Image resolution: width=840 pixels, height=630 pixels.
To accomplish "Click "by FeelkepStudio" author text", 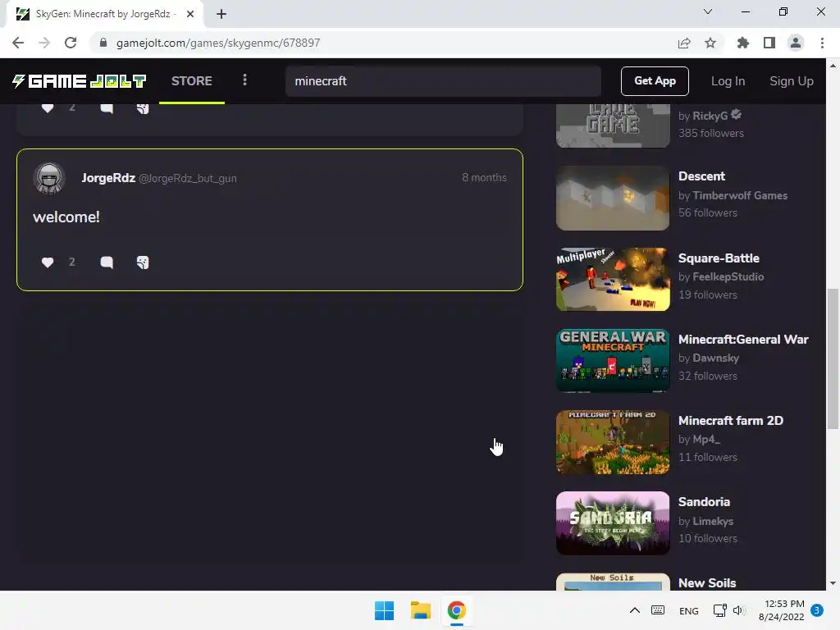I will coord(721,277).
